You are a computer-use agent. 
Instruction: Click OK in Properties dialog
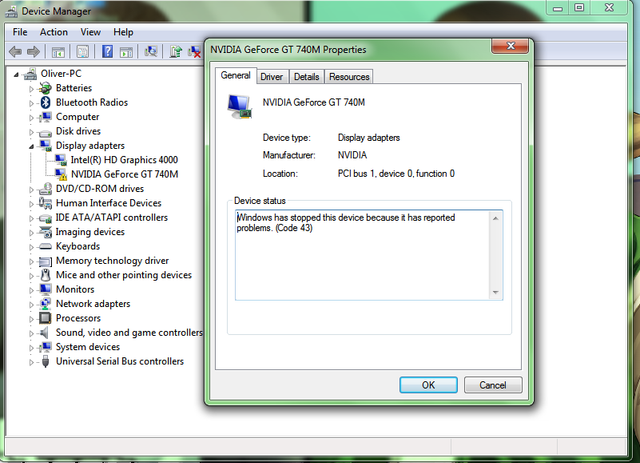pyautogui.click(x=428, y=385)
